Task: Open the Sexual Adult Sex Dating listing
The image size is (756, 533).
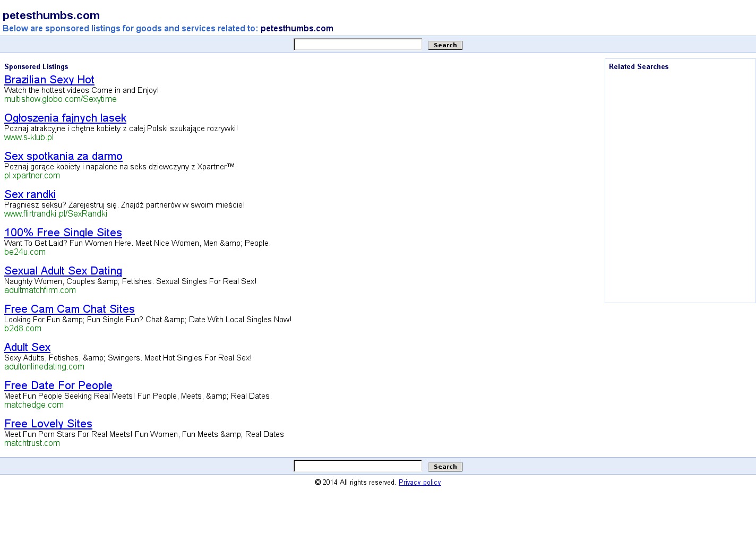Action: click(x=63, y=271)
